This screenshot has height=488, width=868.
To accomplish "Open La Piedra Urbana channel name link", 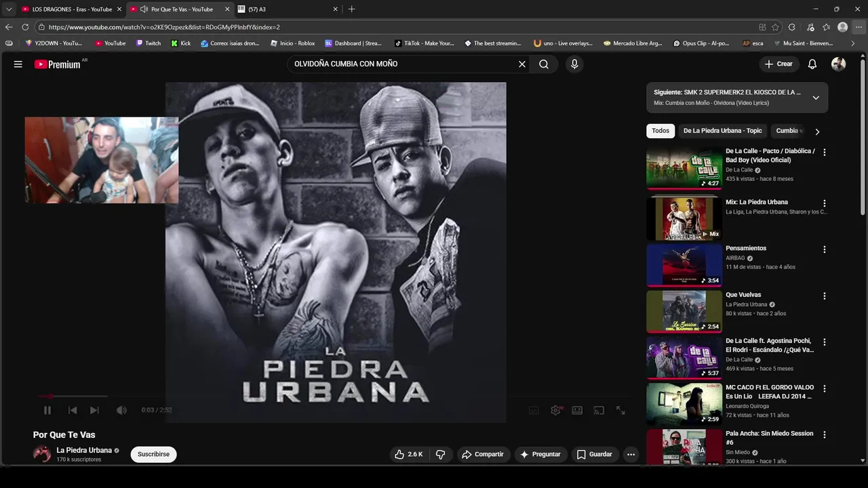I will (x=84, y=450).
